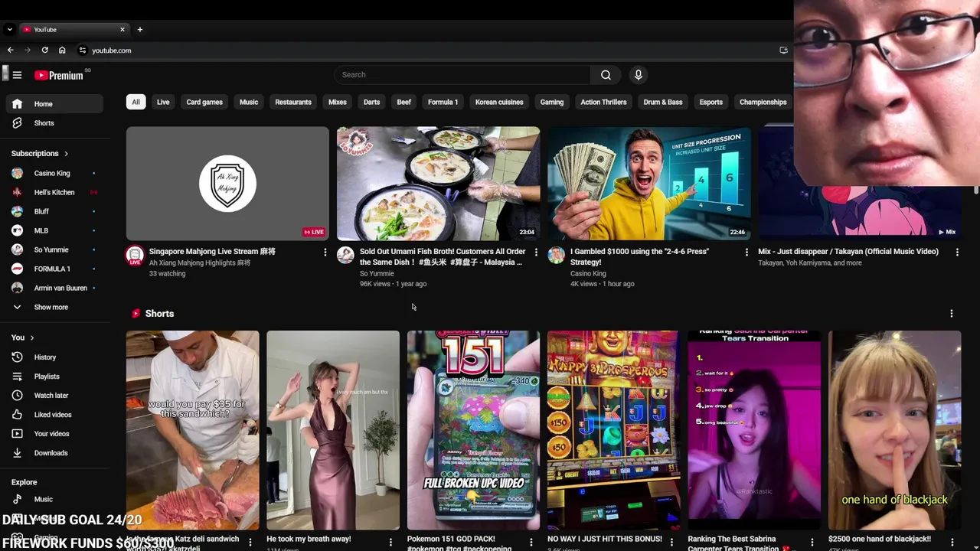Select the Mixes chip
980x551 pixels.
tap(338, 102)
